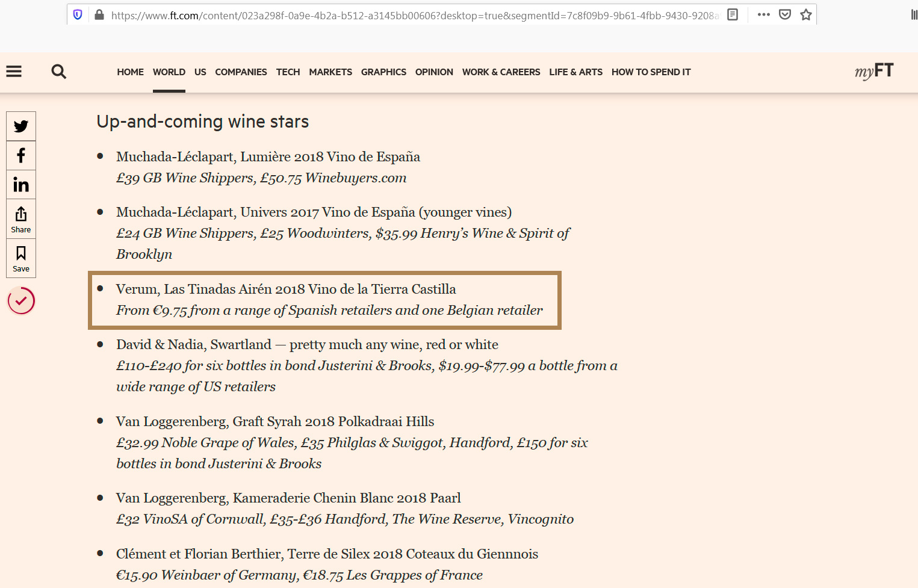Save article with bookmark icon
The width and height of the screenshot is (918, 588).
click(x=21, y=258)
